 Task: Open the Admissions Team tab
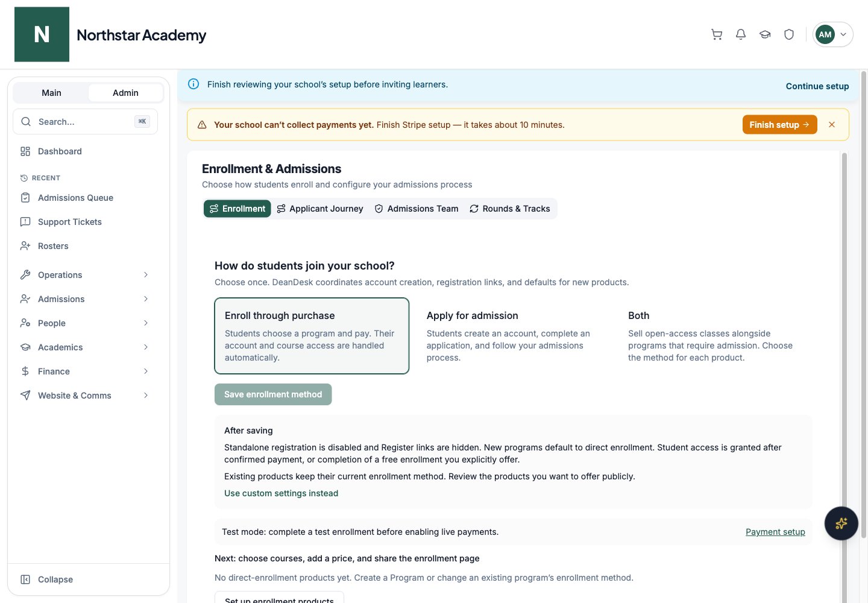(417, 209)
